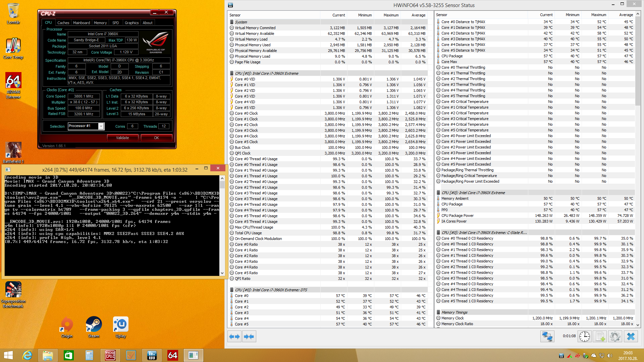This screenshot has width=644, height=362.
Task: Open HWiNFO sensor settings gear
Action: pos(615,336)
